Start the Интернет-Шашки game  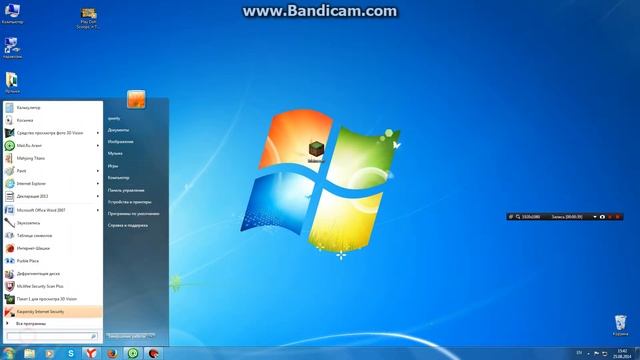[52, 248]
